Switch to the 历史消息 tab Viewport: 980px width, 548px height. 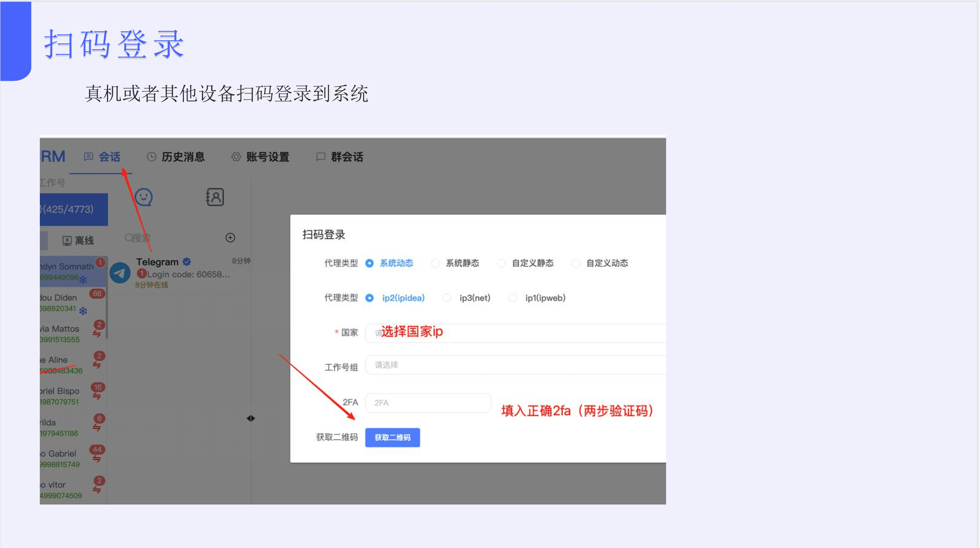[184, 157]
